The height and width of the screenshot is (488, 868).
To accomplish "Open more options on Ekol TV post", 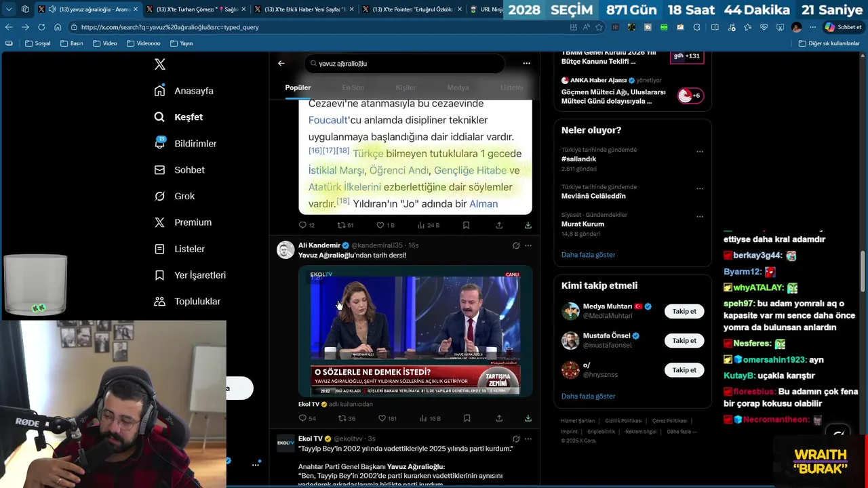I will pyautogui.click(x=528, y=439).
